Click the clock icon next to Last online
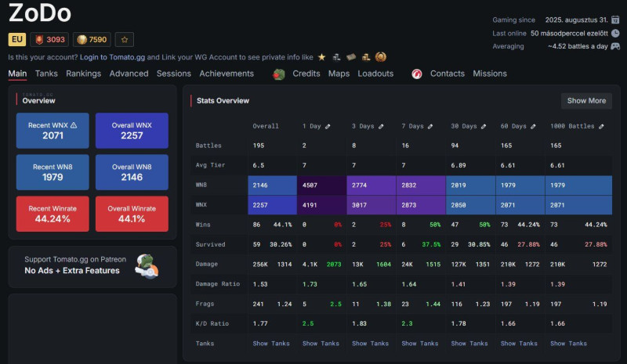 point(615,33)
